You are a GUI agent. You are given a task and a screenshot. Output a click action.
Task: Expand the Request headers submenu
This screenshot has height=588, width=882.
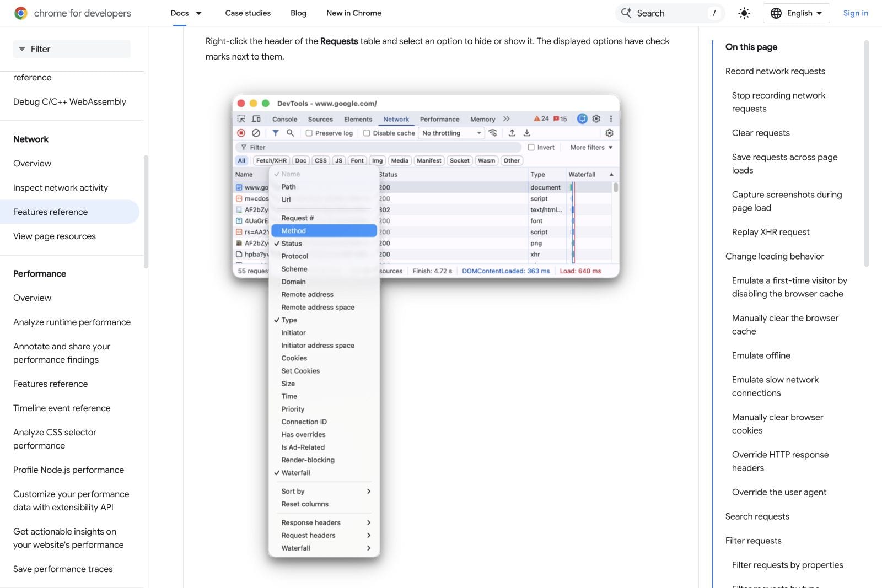[324, 536]
